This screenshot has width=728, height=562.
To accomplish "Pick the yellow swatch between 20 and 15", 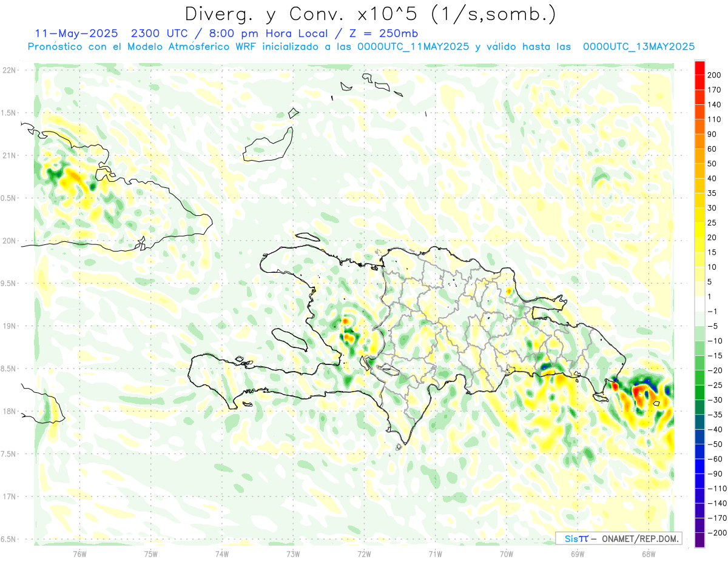I will 699,244.
